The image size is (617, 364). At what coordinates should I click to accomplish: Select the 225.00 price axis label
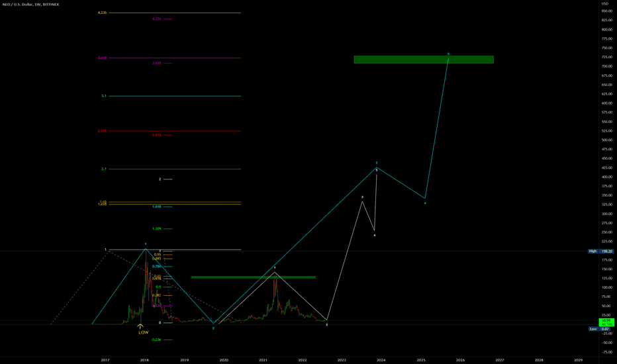[607, 242]
